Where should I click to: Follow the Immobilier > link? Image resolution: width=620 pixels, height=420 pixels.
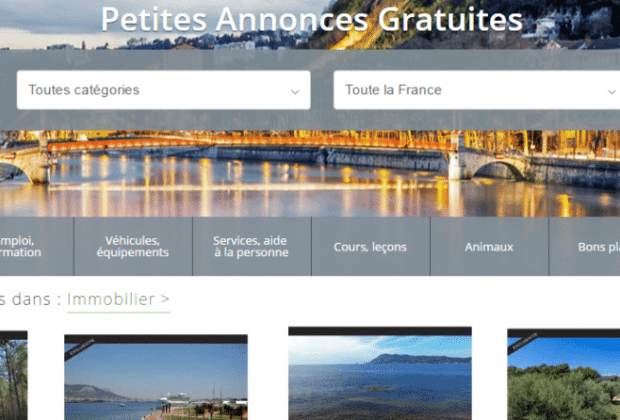(118, 299)
